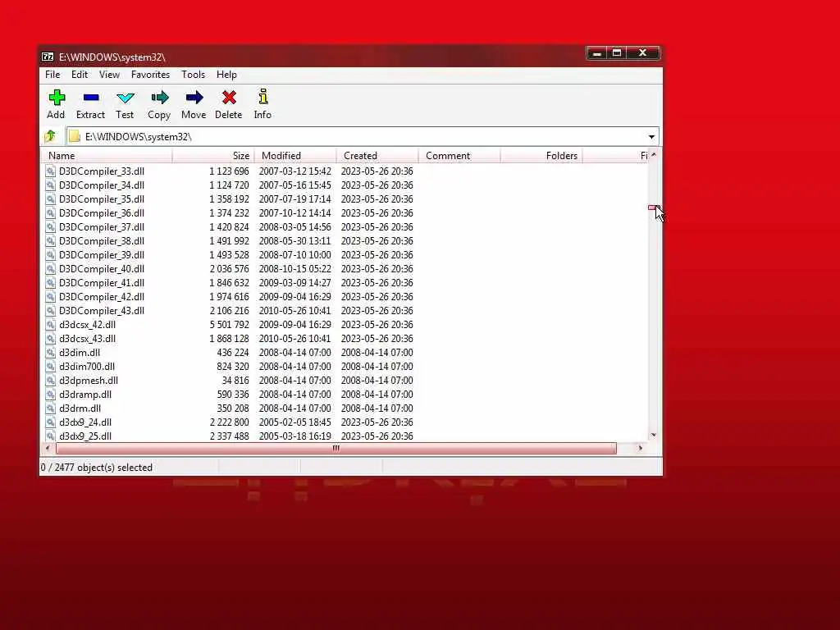Image resolution: width=840 pixels, height=630 pixels.
Task: Sort by the Comment column header
Action: [459, 156]
